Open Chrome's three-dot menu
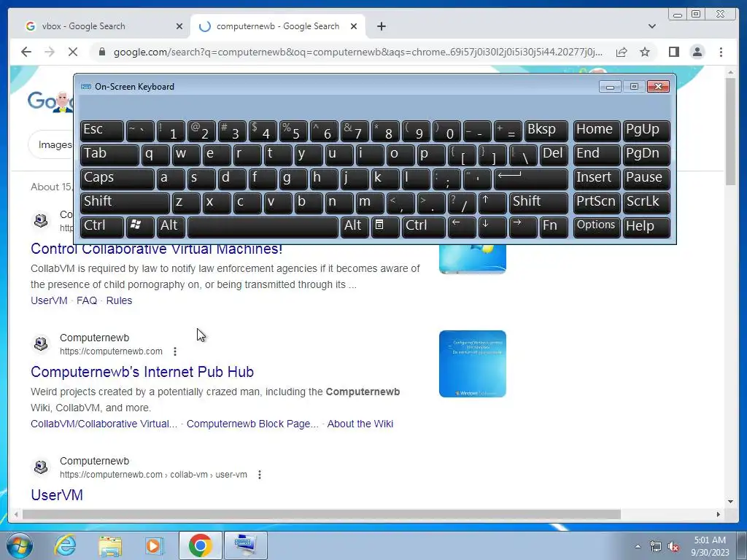Image resolution: width=747 pixels, height=560 pixels. click(x=721, y=52)
